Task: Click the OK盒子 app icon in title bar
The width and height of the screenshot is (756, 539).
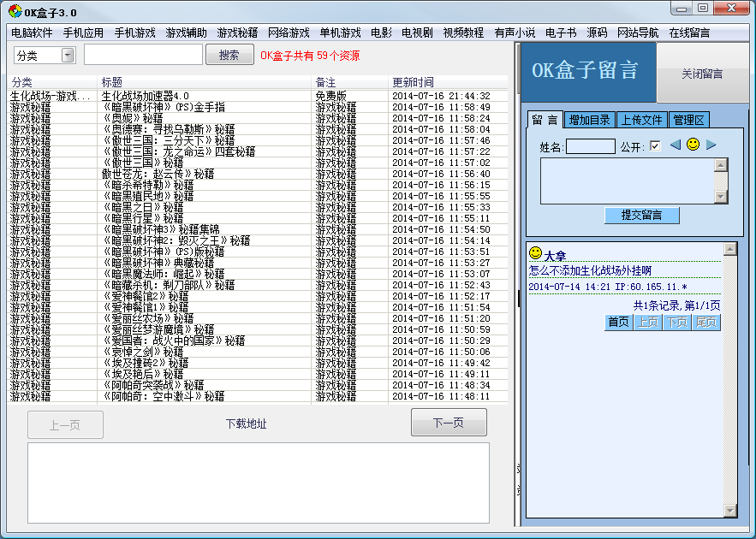Action: point(15,10)
